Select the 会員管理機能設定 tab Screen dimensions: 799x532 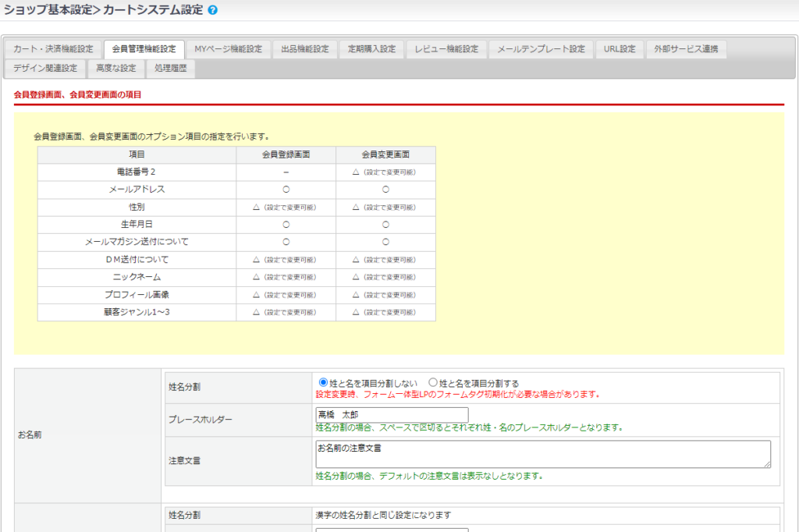[144, 49]
